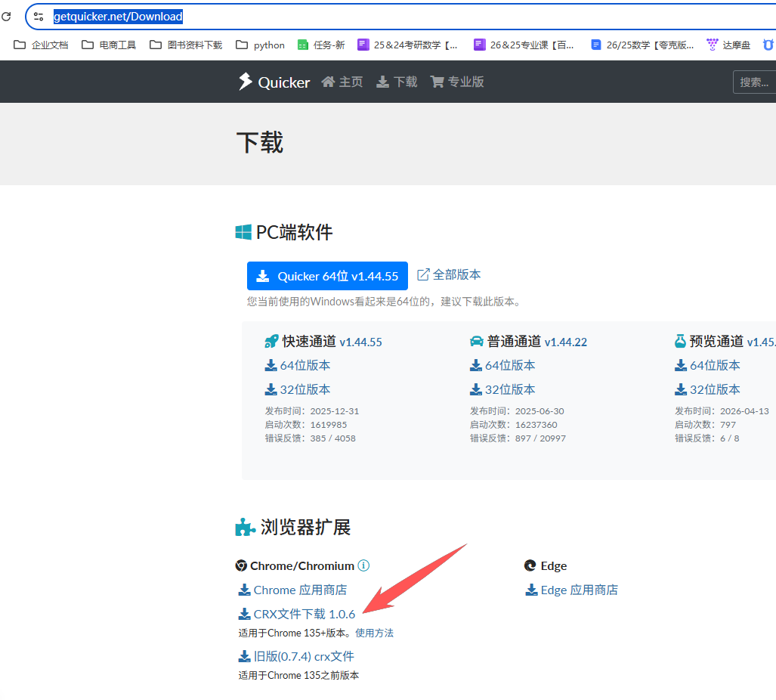This screenshot has width=776, height=700.
Task: Reload the page with the refresh icon
Action: [7, 16]
